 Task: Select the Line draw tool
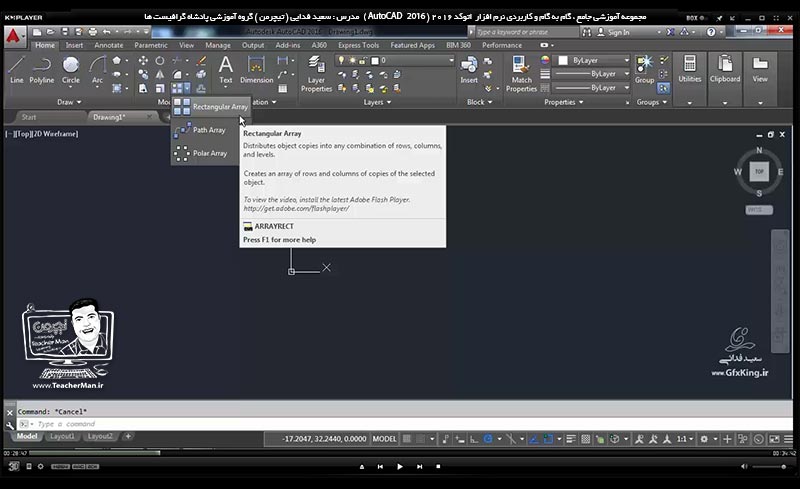pyautogui.click(x=16, y=70)
